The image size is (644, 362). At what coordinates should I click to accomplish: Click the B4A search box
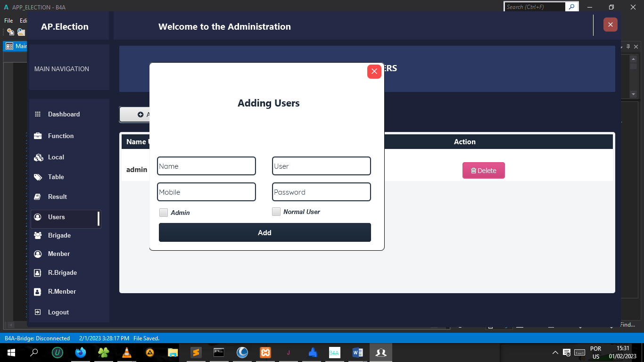[535, 7]
